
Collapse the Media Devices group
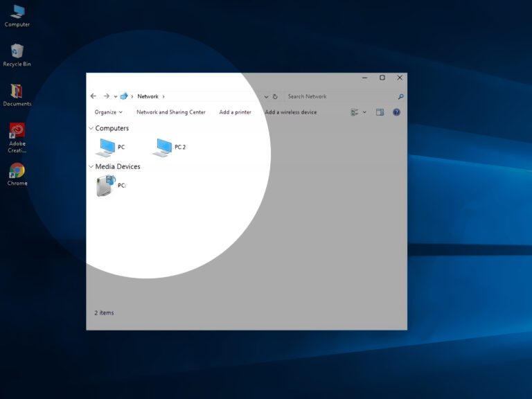(x=91, y=166)
